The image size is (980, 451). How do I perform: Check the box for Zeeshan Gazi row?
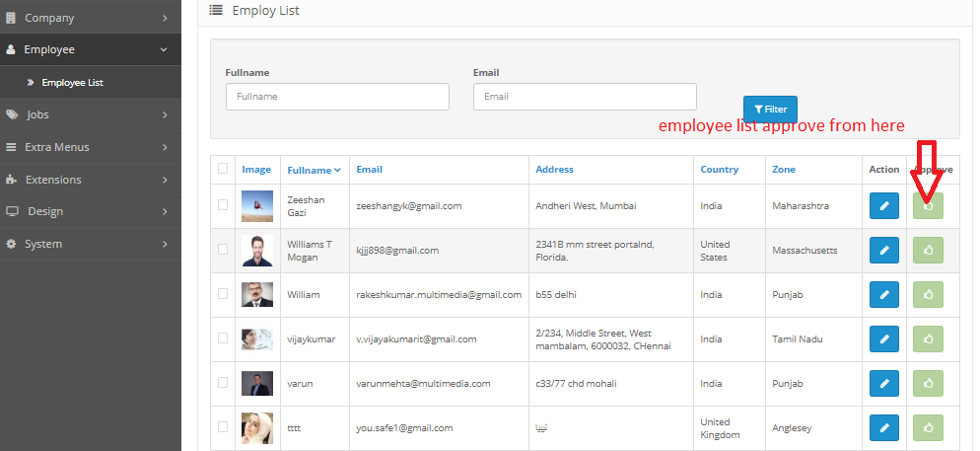tap(223, 205)
